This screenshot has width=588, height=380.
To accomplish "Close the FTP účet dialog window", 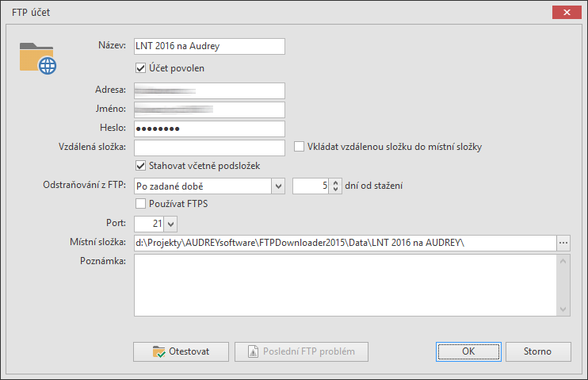I will coord(565,13).
